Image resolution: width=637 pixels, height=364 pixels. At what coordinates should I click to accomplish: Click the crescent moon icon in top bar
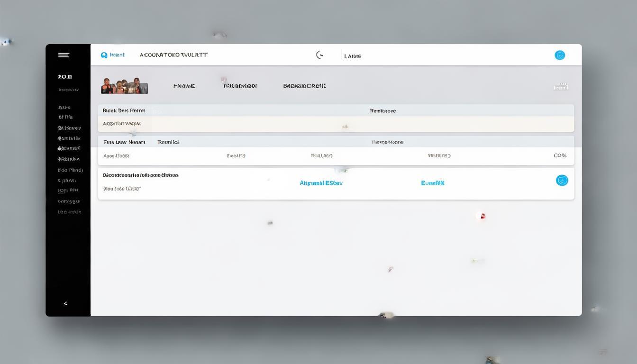[x=320, y=55]
